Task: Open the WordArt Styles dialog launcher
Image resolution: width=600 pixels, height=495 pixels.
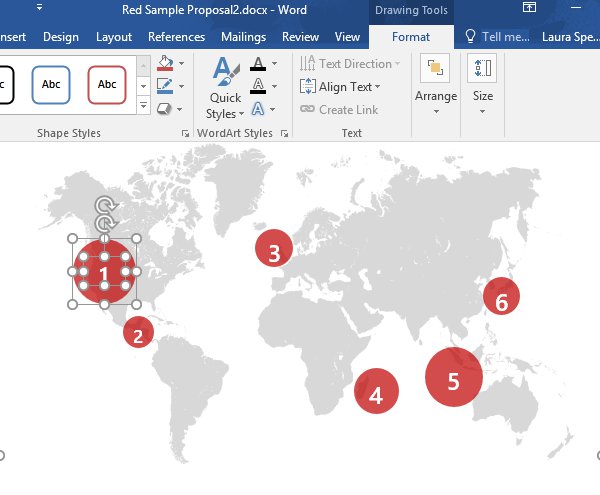Action: tap(284, 133)
